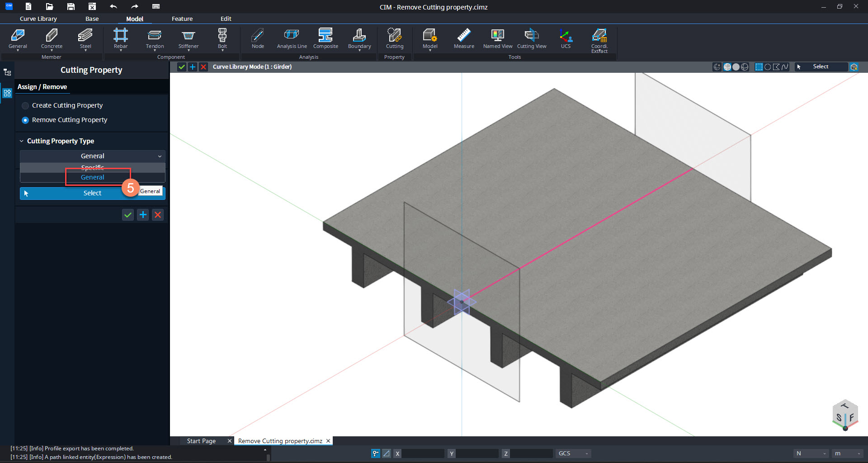Switch to the Start Page document tab

pyautogui.click(x=201, y=441)
